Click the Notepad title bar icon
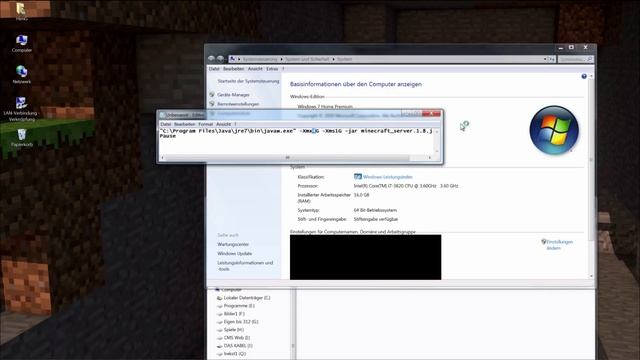The image size is (640, 360). 162,115
